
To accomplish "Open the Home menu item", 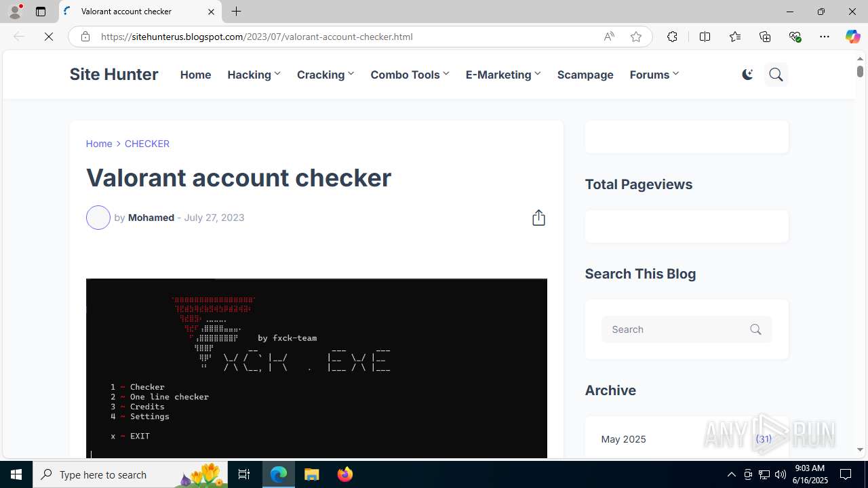I will [x=195, y=75].
